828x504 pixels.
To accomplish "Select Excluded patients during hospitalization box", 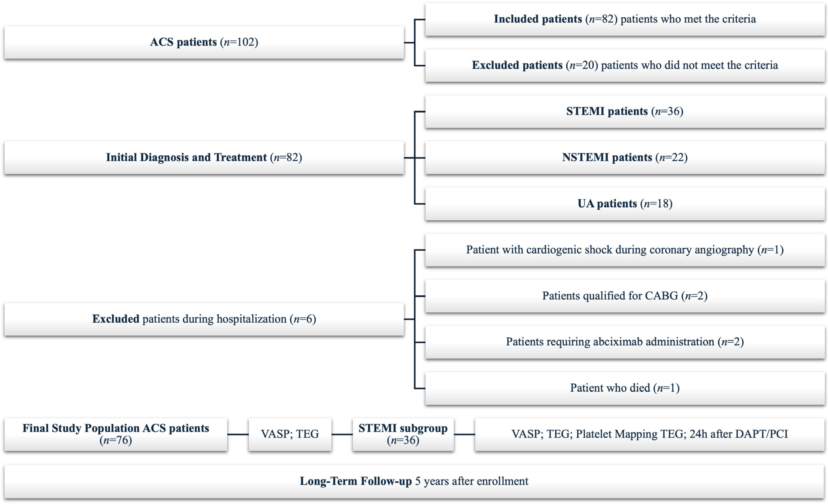I will click(204, 319).
